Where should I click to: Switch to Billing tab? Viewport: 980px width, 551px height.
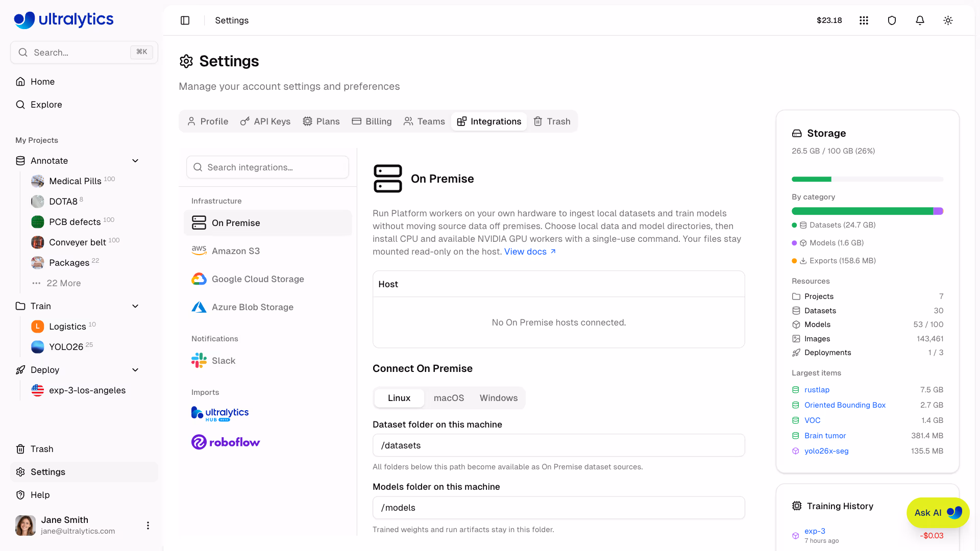click(x=372, y=121)
